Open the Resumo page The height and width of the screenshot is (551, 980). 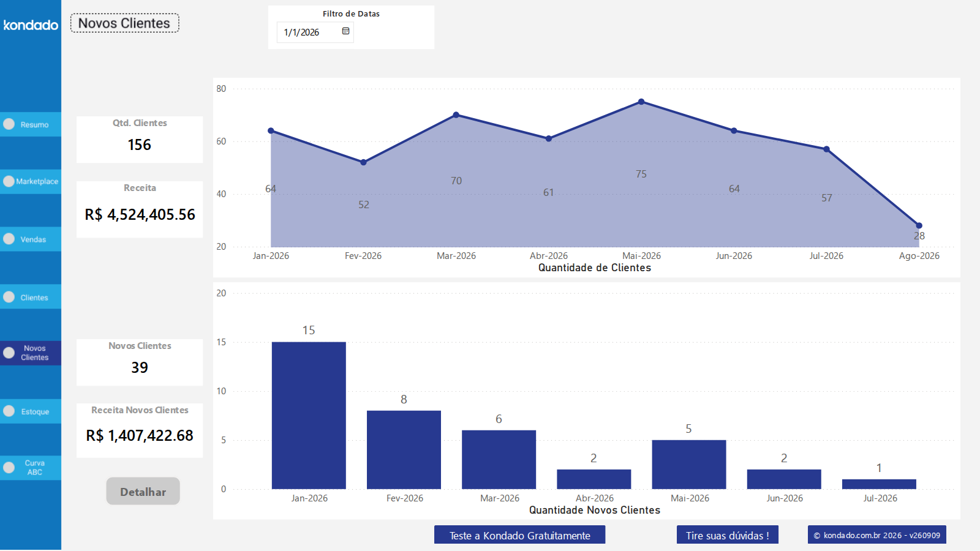click(31, 124)
